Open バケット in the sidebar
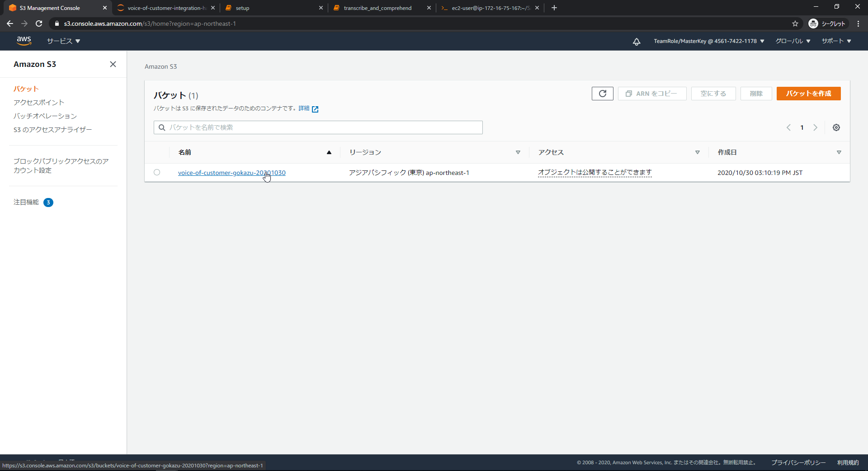Screen dimensions: 868x471 point(26,89)
